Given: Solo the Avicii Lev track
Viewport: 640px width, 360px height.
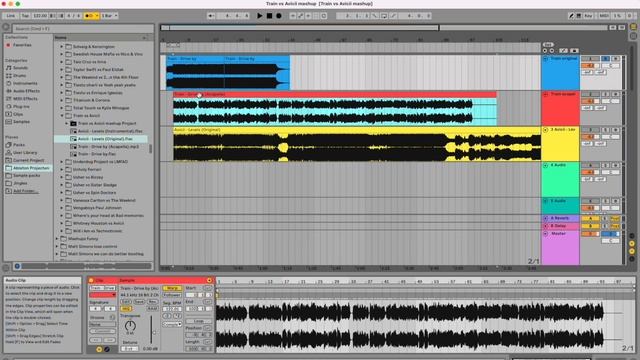Looking at the screenshot, I should click(606, 130).
